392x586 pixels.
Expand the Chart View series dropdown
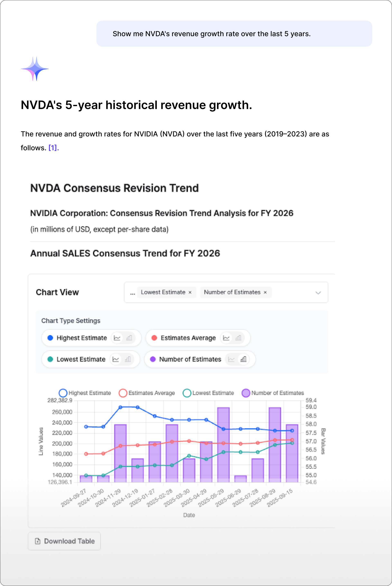click(x=318, y=293)
